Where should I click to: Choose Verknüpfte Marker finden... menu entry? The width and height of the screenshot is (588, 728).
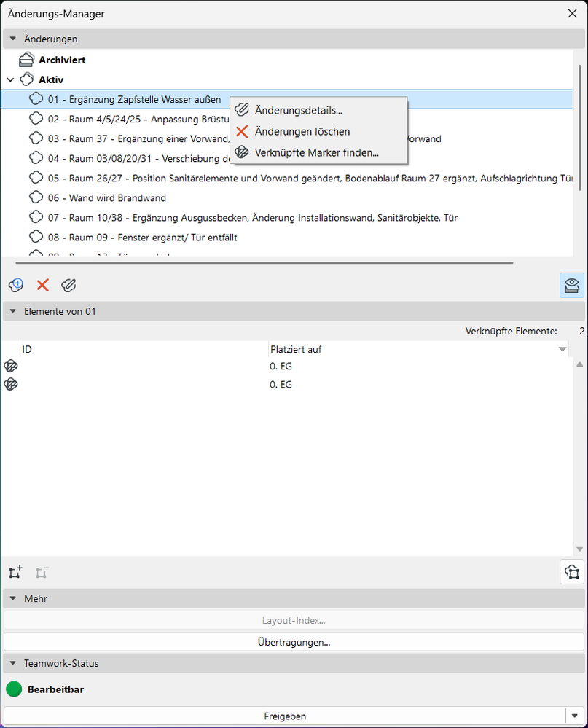pyautogui.click(x=319, y=152)
